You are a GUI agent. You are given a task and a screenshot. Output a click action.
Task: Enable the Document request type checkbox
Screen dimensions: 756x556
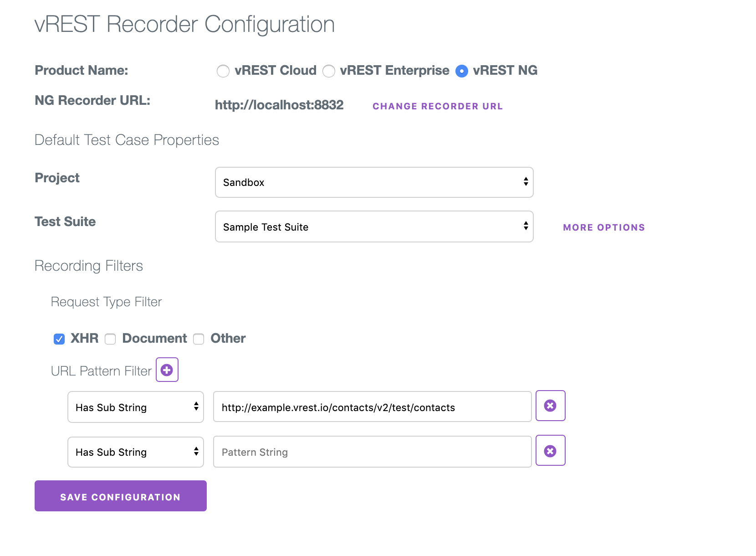pos(110,339)
